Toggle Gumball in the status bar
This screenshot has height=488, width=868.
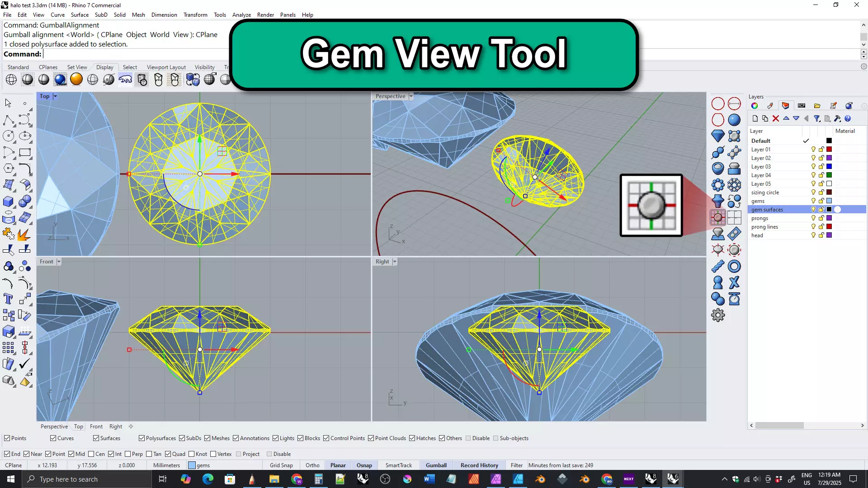[x=436, y=465]
